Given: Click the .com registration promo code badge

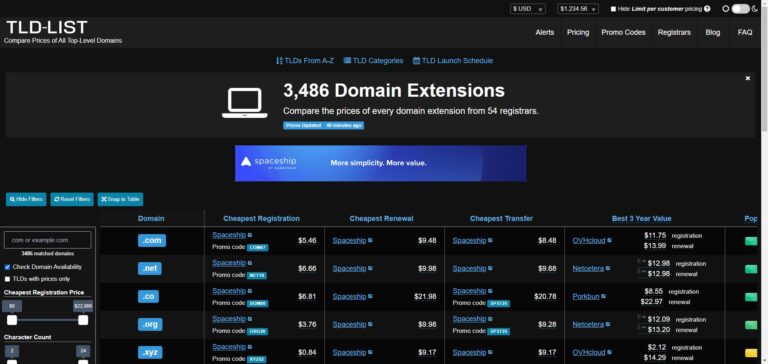Looking at the screenshot, I should pos(257,247).
